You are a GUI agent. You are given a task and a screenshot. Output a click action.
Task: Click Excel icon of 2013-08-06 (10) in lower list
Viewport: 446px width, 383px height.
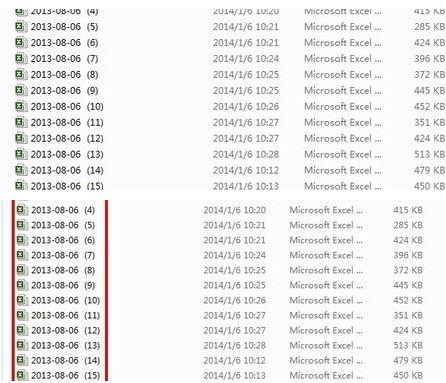coord(22,300)
